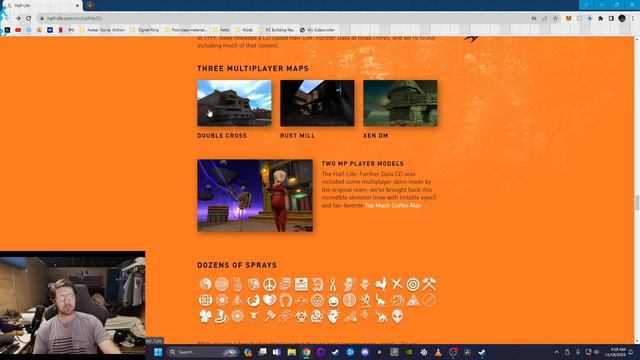The width and height of the screenshot is (640, 360).
Task: Select the alien head spray icon
Action: click(397, 316)
